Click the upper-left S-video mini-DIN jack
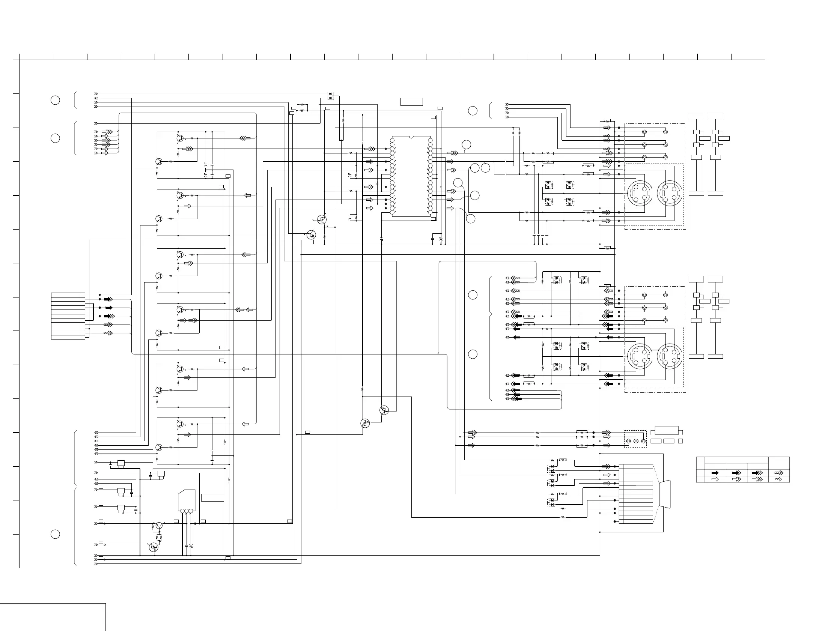 pyautogui.click(x=640, y=194)
